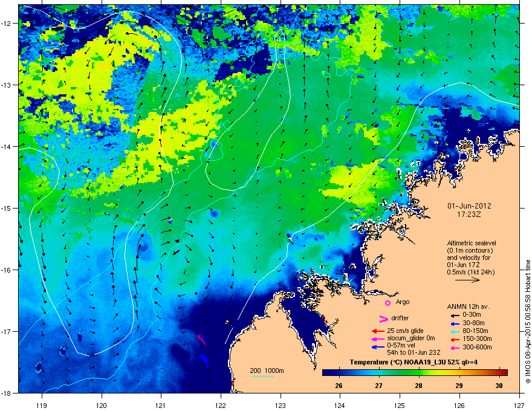532x411 pixels.
Task: Click longitude axis label 122
Action: 221,405
